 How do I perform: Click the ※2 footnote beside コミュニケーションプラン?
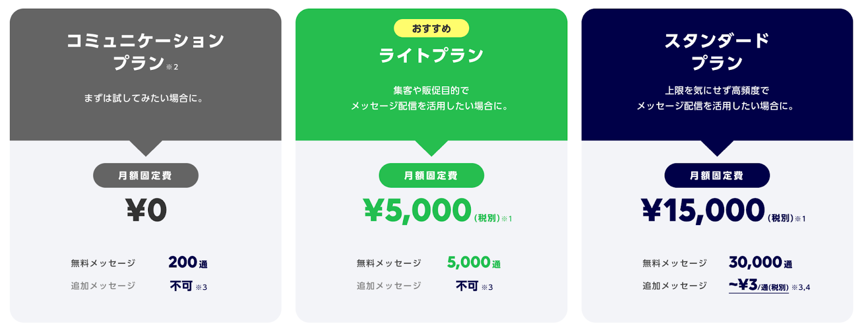(172, 67)
